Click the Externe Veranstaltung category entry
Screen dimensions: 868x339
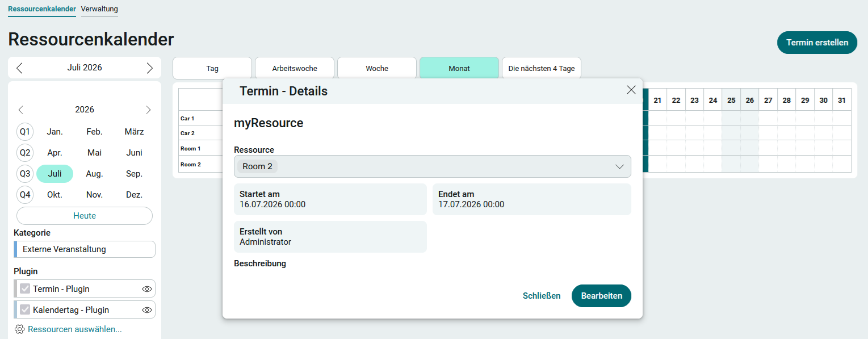[x=85, y=249]
